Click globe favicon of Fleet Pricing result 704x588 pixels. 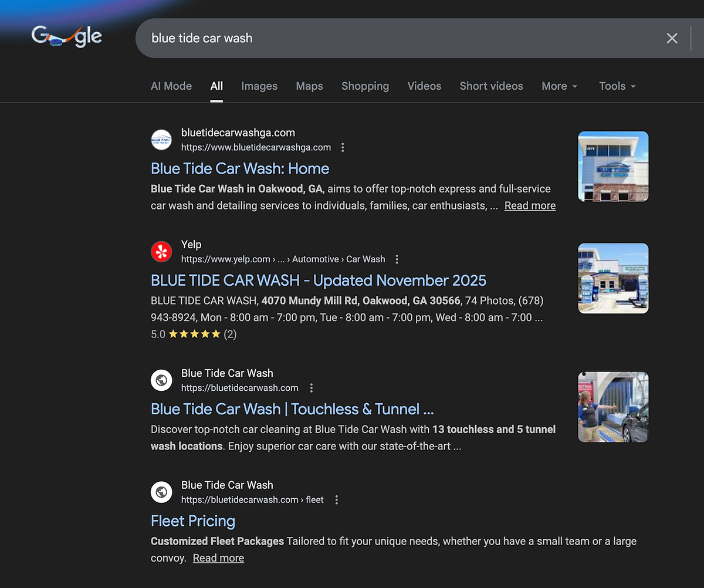coord(161,492)
